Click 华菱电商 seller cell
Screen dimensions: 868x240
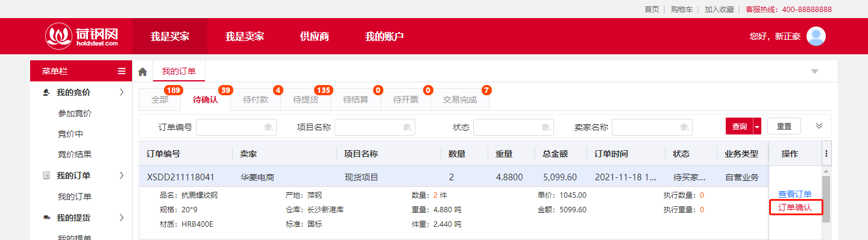(257, 177)
